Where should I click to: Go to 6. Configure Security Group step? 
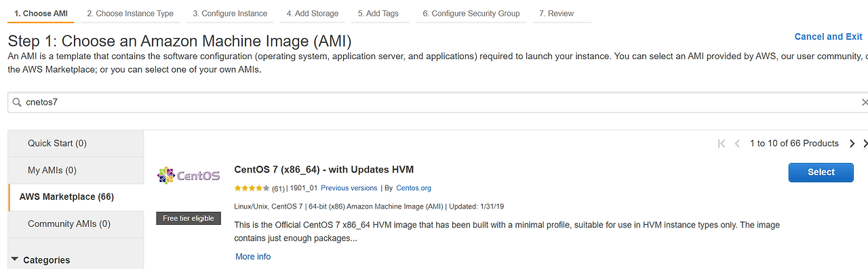point(471,14)
